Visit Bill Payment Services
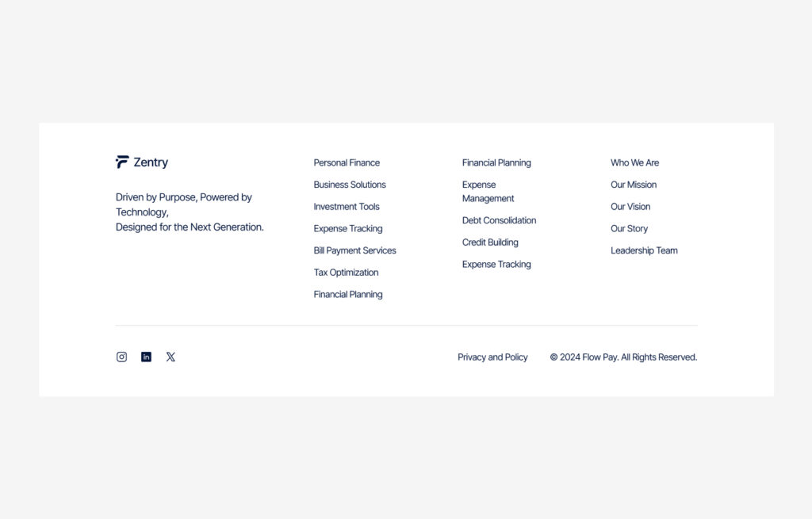 (x=354, y=250)
